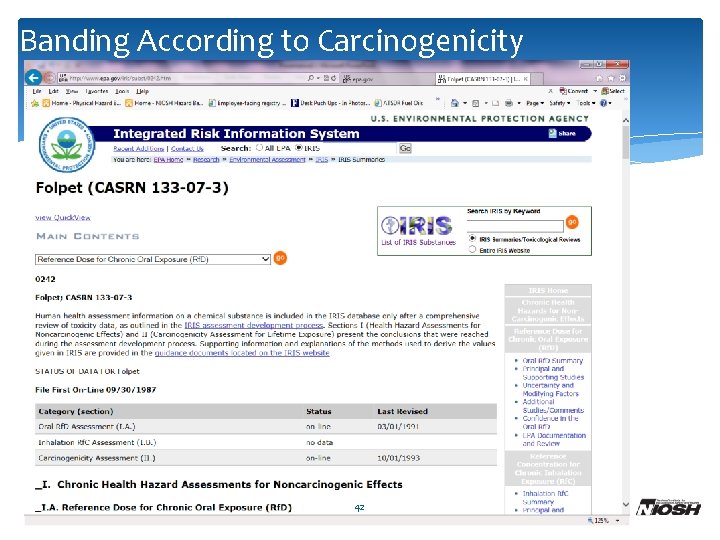This screenshot has height=540, width=720.
Task: Click 'IRIS assessment development process' link
Action: tap(253, 325)
